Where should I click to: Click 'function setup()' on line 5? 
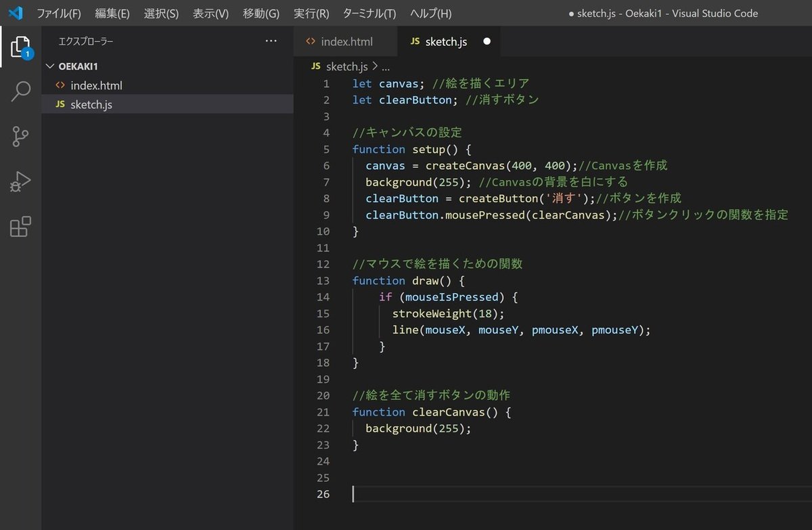pos(406,149)
